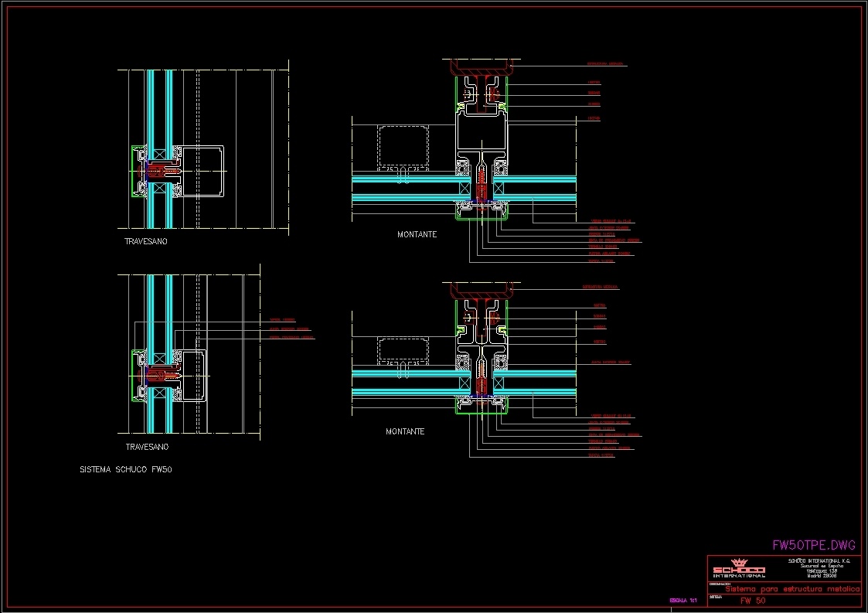Select the Sistema para estructura metalica title
Screen dimensions: 868x613
click(791, 588)
